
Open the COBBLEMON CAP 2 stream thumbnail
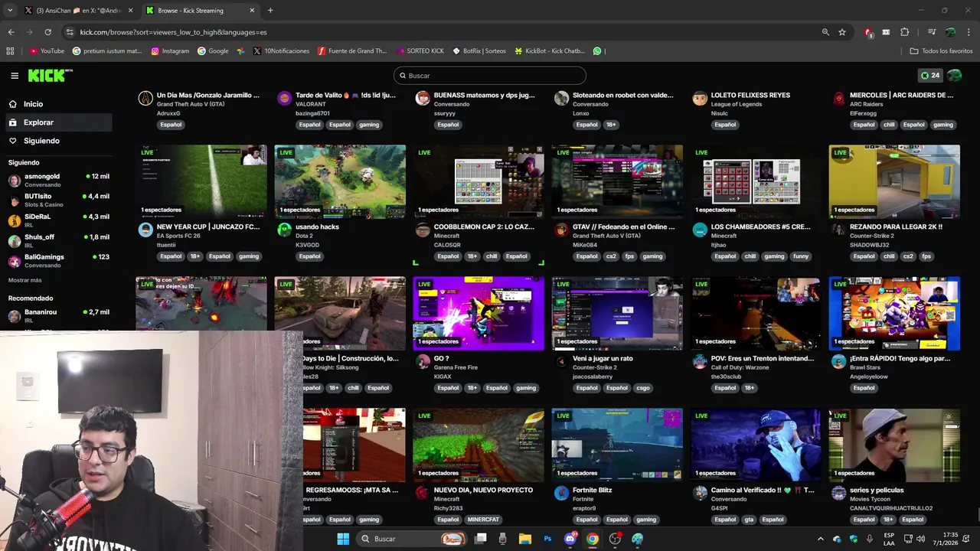tap(479, 181)
